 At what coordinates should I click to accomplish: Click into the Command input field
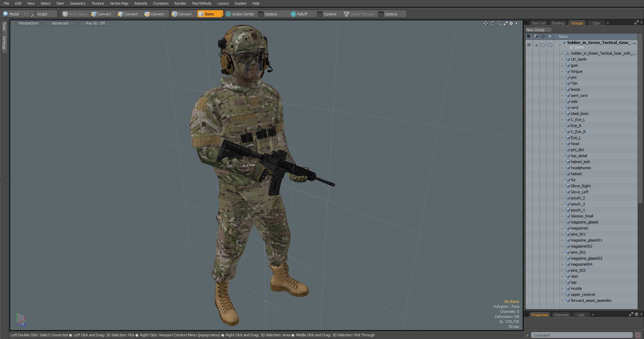click(x=581, y=335)
